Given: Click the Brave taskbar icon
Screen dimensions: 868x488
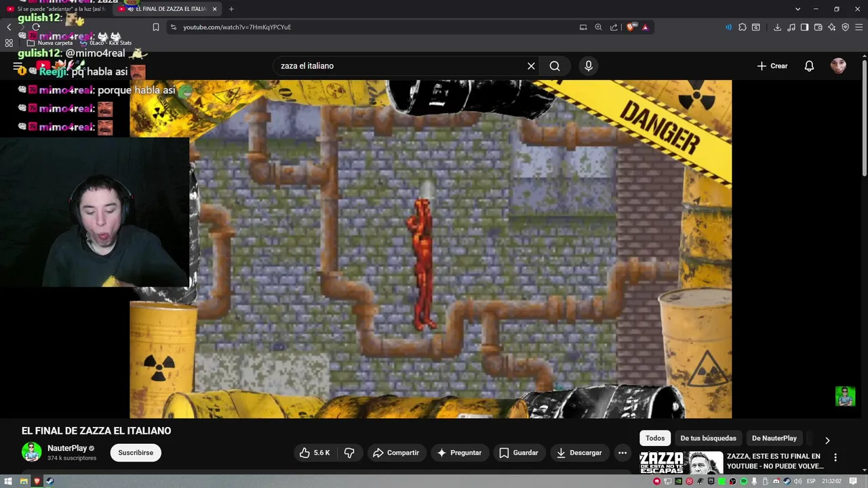Looking at the screenshot, I should point(37,481).
